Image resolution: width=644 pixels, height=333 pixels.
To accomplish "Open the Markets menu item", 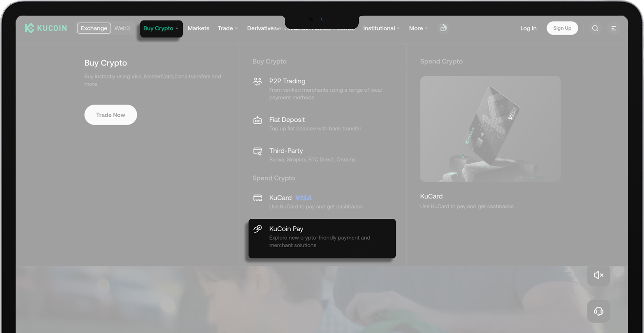I will [198, 28].
